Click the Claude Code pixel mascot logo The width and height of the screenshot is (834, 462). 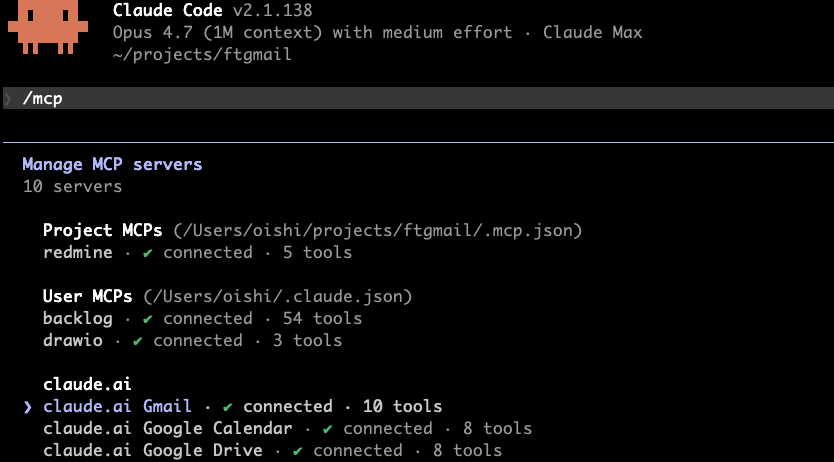tap(48, 27)
